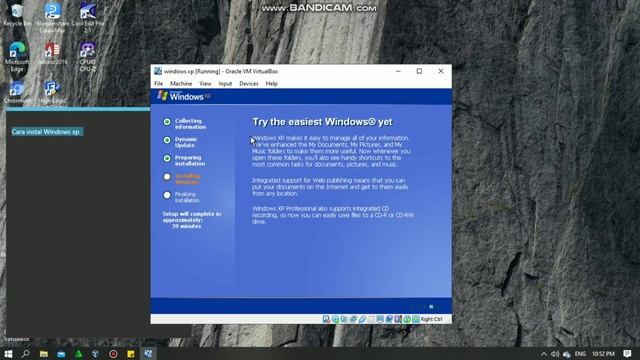Open the Machine menu
The height and width of the screenshot is (360, 640).
pyautogui.click(x=181, y=84)
